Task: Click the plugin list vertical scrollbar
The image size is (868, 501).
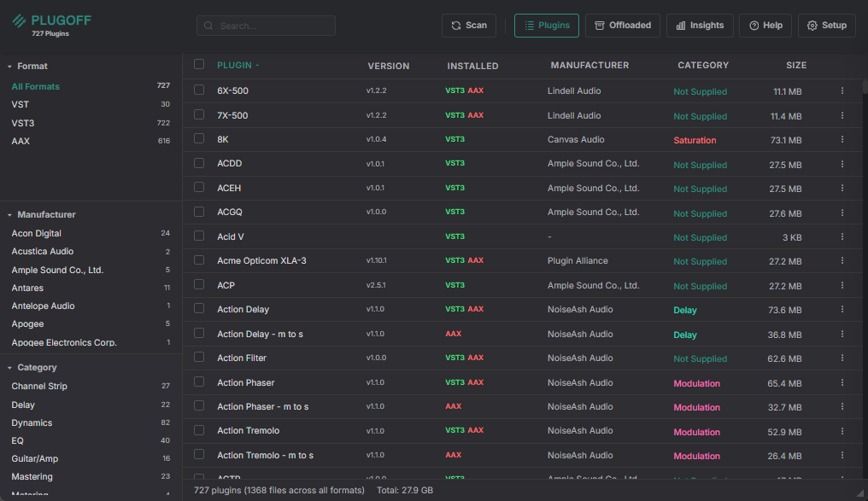Action: tap(865, 256)
